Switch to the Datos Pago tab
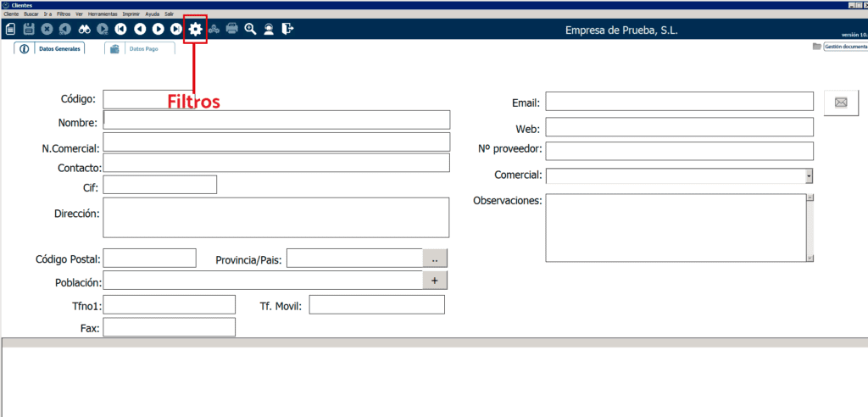The height and width of the screenshot is (417, 868). (x=140, y=48)
